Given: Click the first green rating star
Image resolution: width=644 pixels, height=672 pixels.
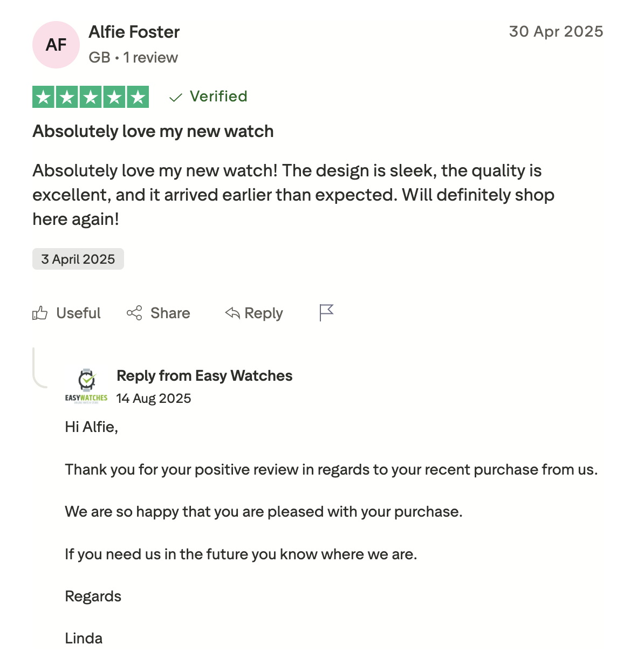Looking at the screenshot, I should pyautogui.click(x=43, y=97).
